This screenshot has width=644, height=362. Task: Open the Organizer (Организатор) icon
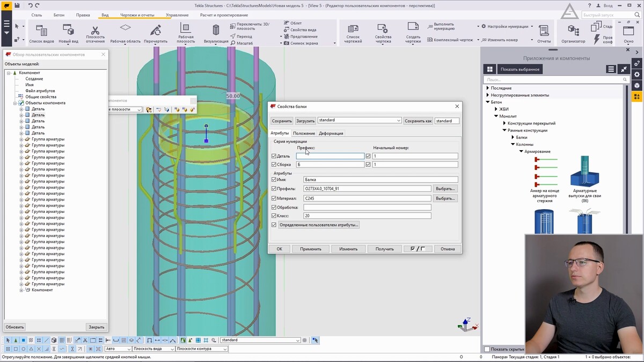click(573, 31)
